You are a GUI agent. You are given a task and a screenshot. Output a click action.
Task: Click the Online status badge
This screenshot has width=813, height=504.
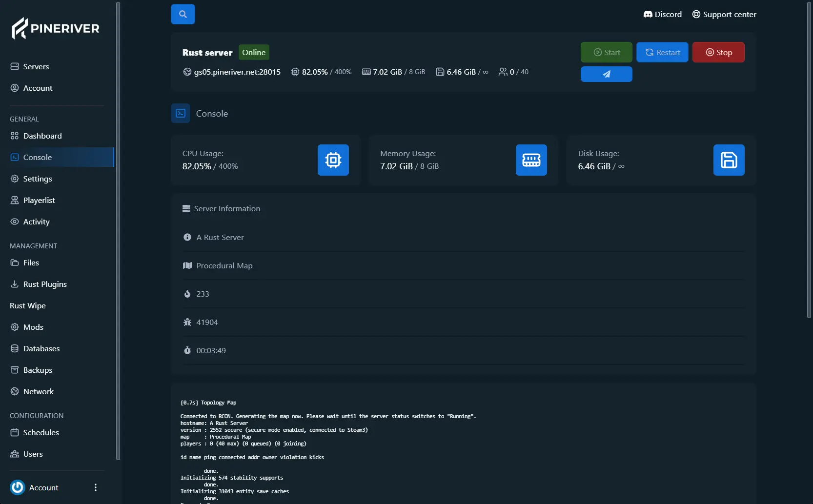coord(254,52)
